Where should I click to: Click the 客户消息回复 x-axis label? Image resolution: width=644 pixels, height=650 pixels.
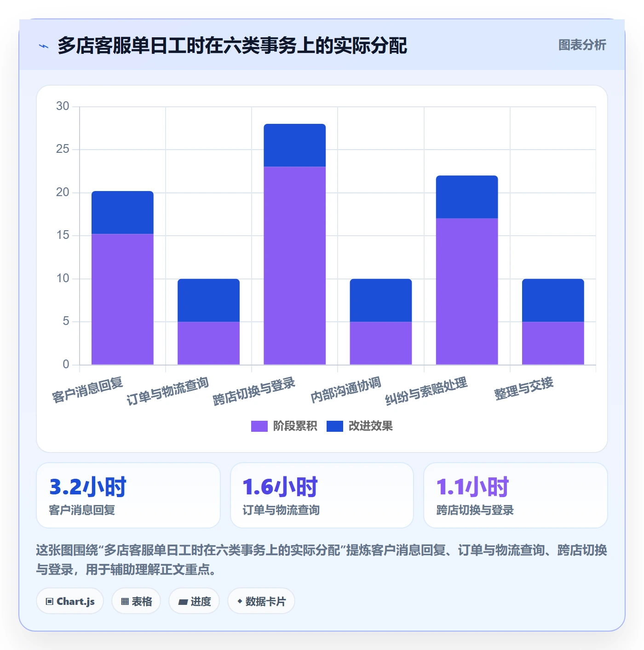(87, 390)
